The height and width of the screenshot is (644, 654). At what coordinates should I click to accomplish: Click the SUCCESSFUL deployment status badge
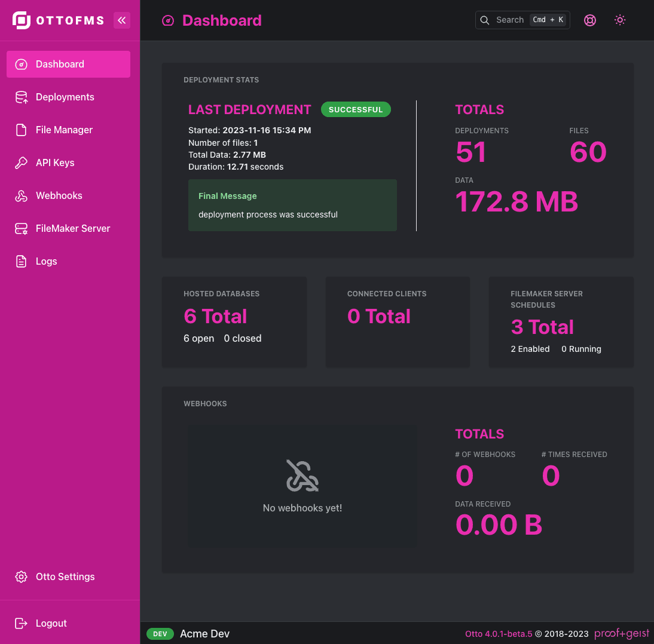click(x=356, y=109)
